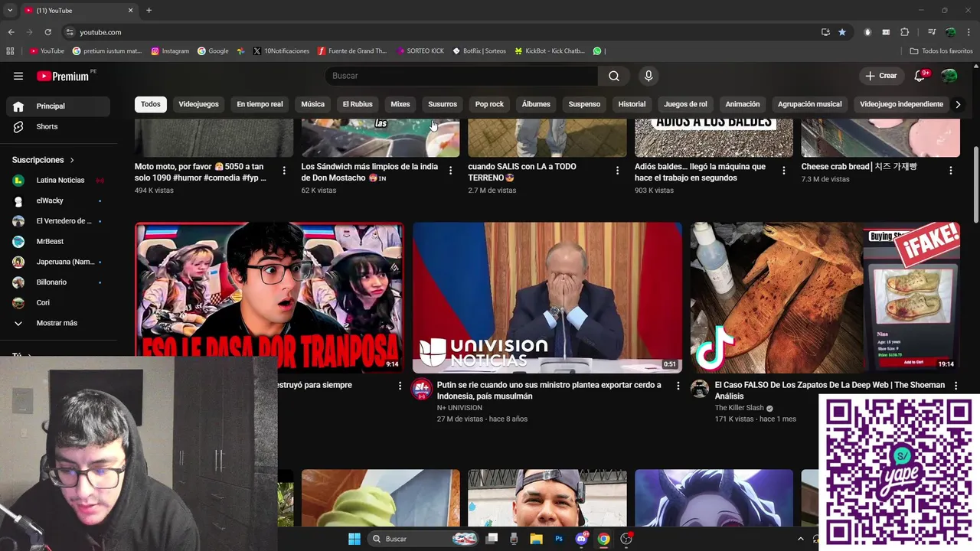Open the notifications bell

point(920,76)
